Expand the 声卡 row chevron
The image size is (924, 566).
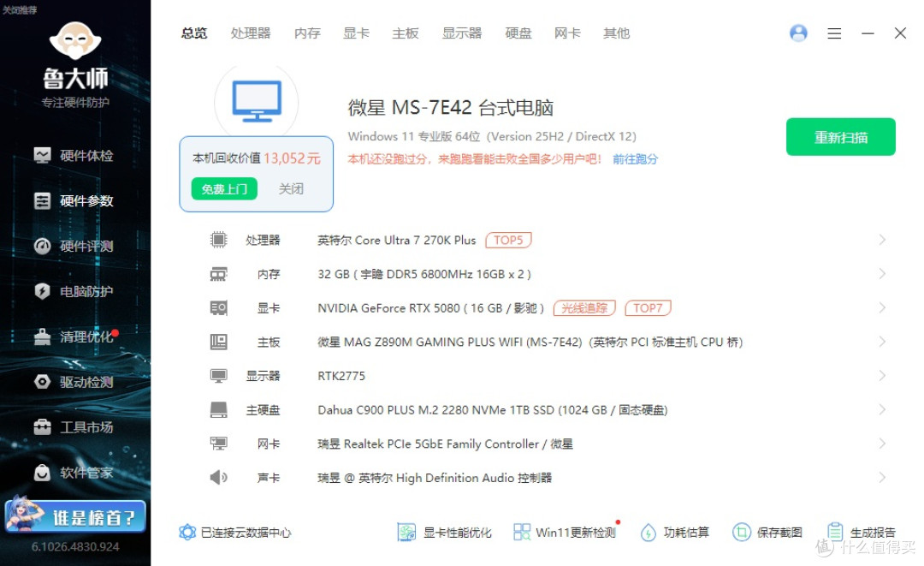coord(882,477)
